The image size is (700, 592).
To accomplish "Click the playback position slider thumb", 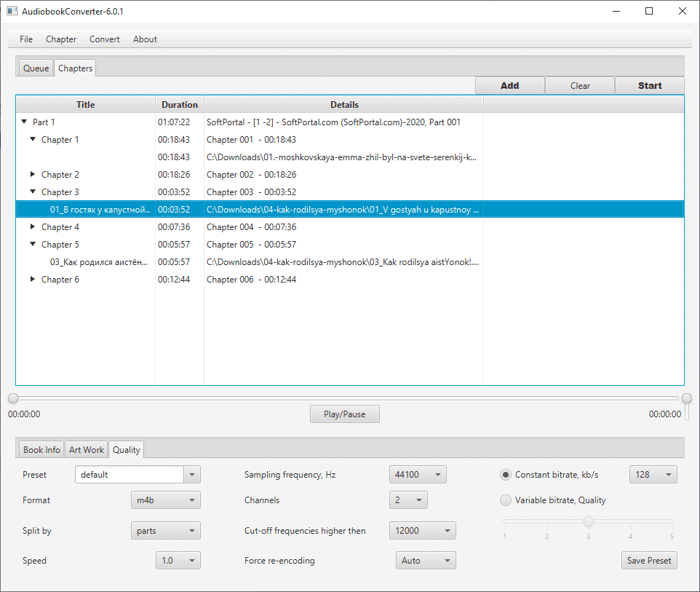I will click(13, 398).
